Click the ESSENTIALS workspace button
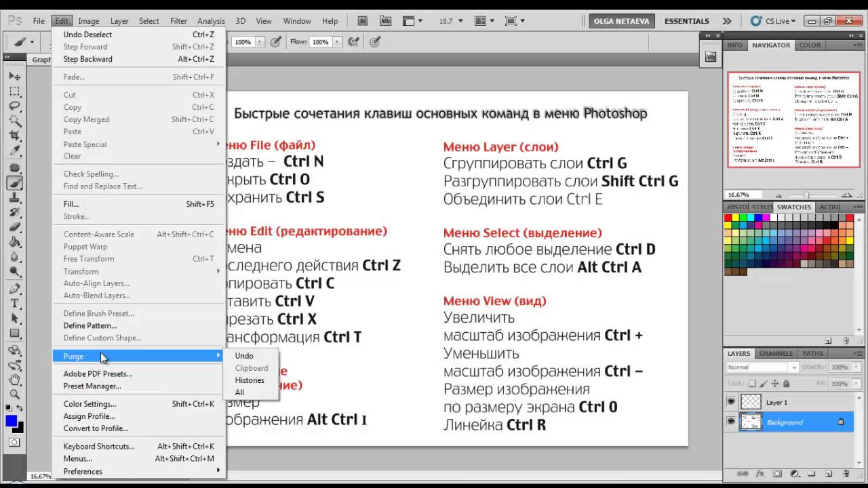Viewport: 868px width, 488px height. pos(686,21)
